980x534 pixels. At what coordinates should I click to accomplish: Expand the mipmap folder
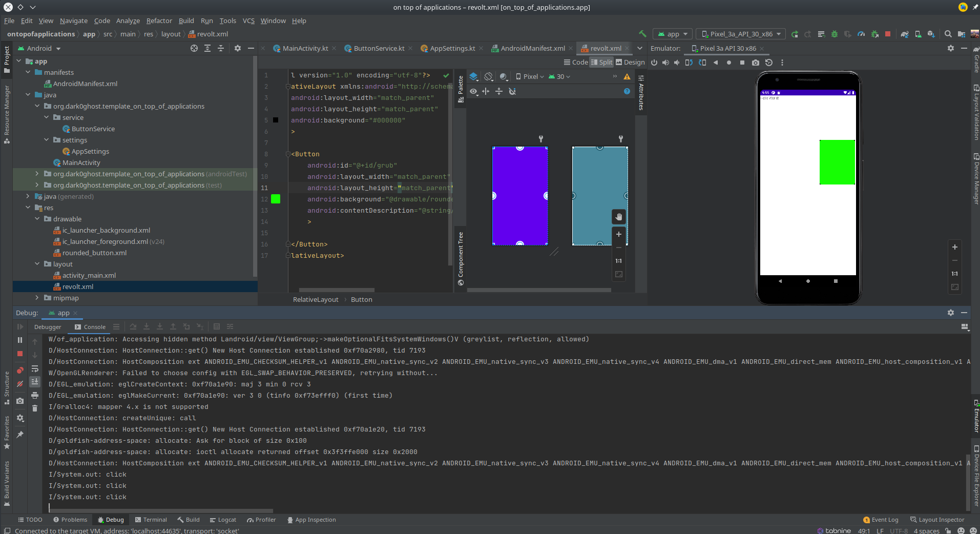pyautogui.click(x=37, y=298)
